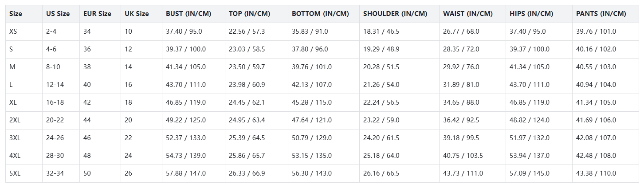Click the SHOULDER (IN/CM) column header
This screenshot has width=644, height=188.
point(395,14)
